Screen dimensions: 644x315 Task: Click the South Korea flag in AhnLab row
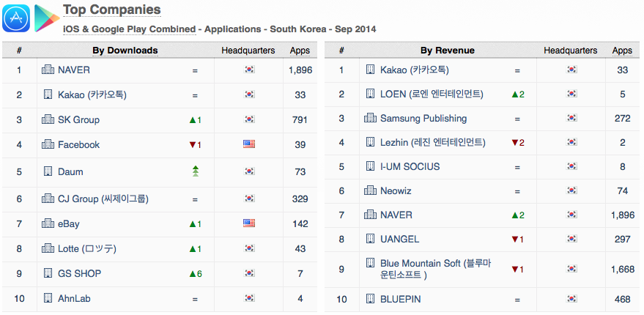click(248, 298)
